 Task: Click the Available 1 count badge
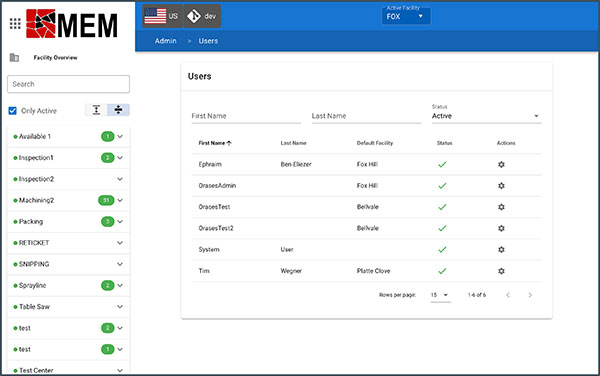(x=108, y=137)
